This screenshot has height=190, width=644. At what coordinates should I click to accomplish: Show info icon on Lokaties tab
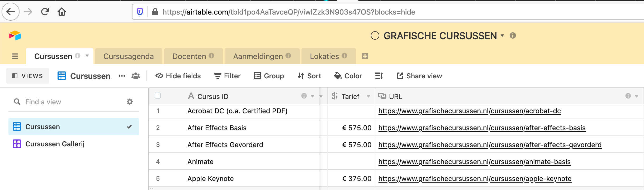click(344, 56)
